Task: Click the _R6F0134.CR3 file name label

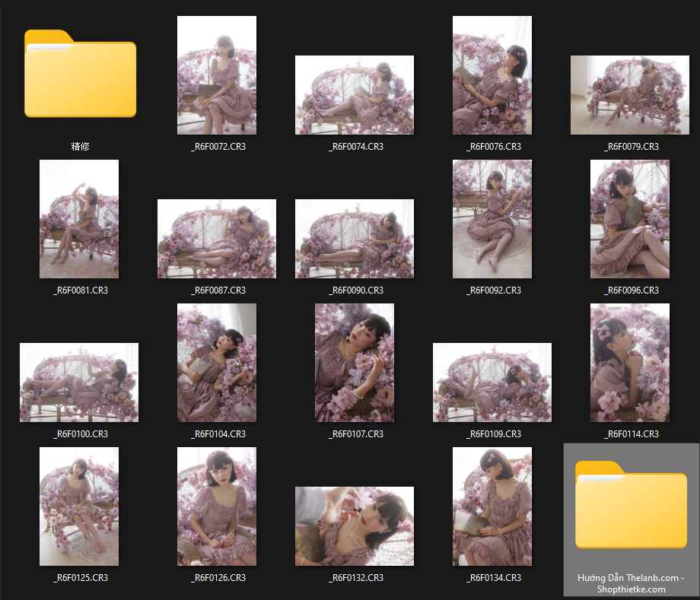Action: [492, 578]
